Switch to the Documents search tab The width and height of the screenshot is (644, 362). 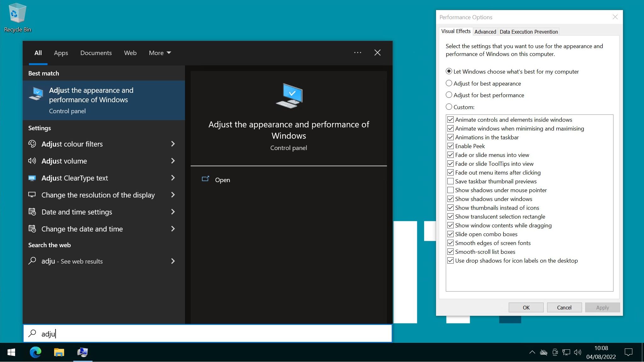point(96,53)
